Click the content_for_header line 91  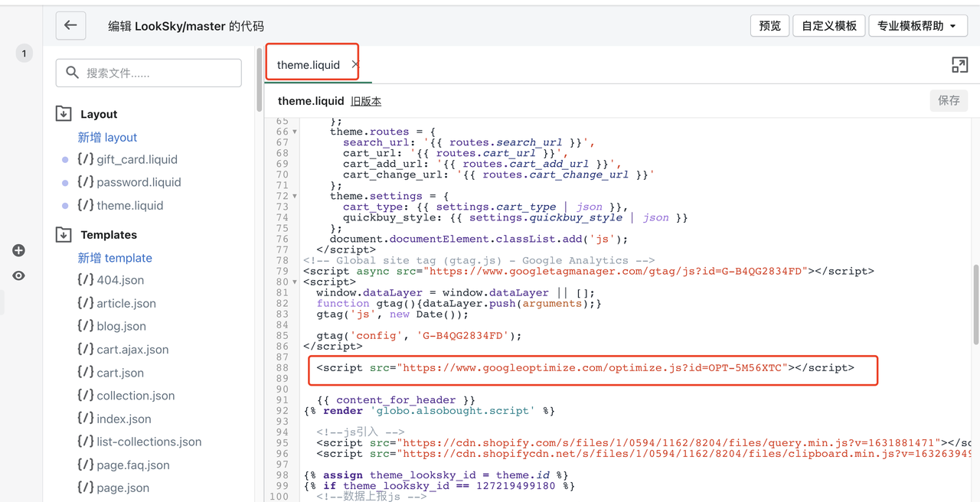click(397, 399)
